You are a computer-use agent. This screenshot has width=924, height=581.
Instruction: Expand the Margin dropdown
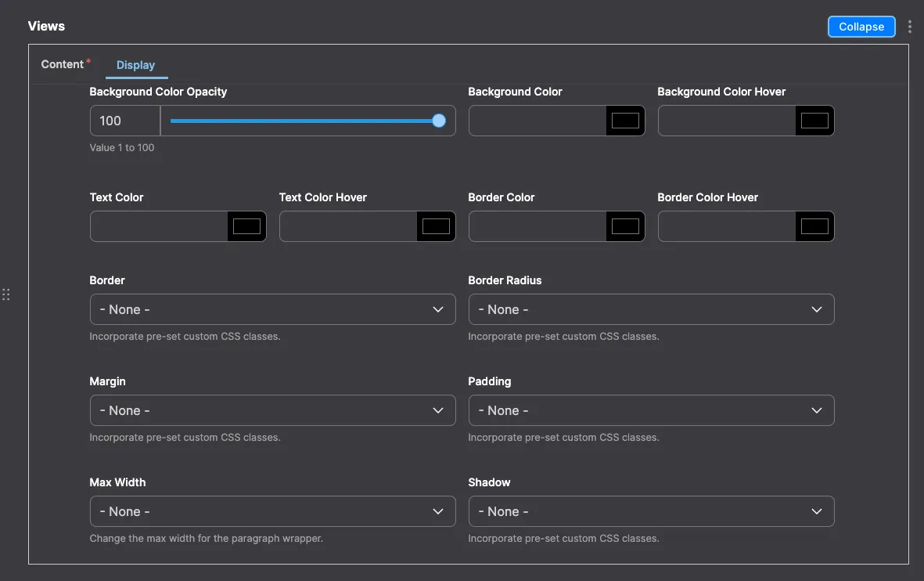[x=273, y=410]
